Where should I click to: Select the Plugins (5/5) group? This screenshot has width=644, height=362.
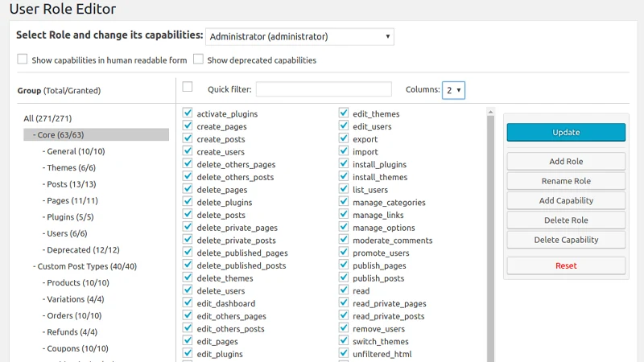coord(68,217)
